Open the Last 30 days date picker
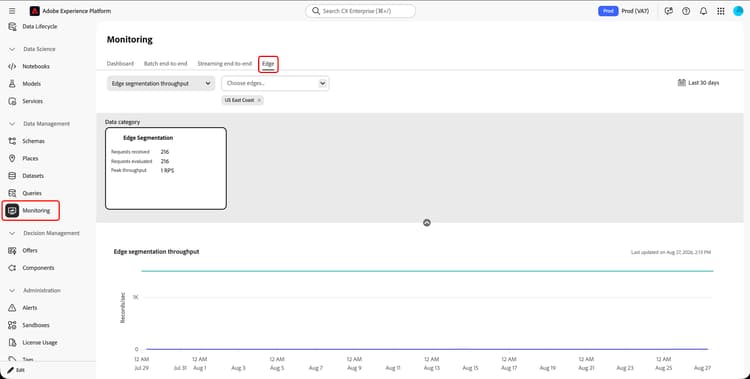Screen dimensions: 750x379 point(698,83)
